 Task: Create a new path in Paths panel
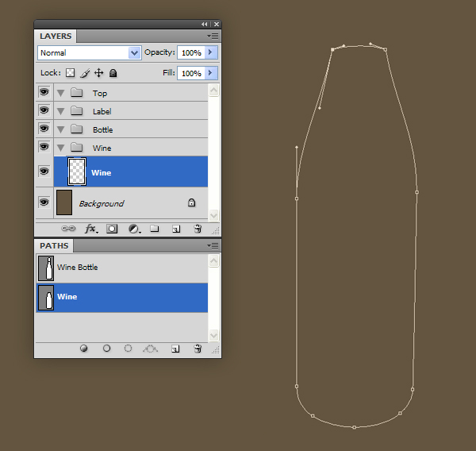click(175, 349)
